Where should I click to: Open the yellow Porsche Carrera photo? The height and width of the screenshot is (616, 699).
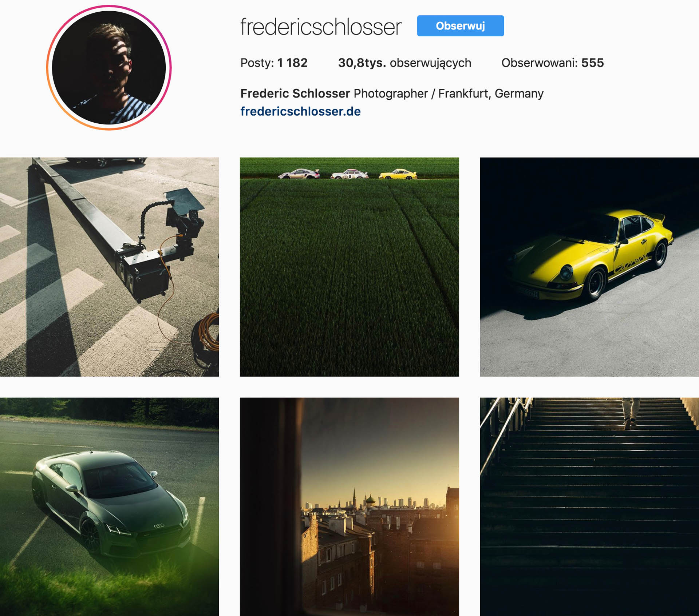coord(589,267)
